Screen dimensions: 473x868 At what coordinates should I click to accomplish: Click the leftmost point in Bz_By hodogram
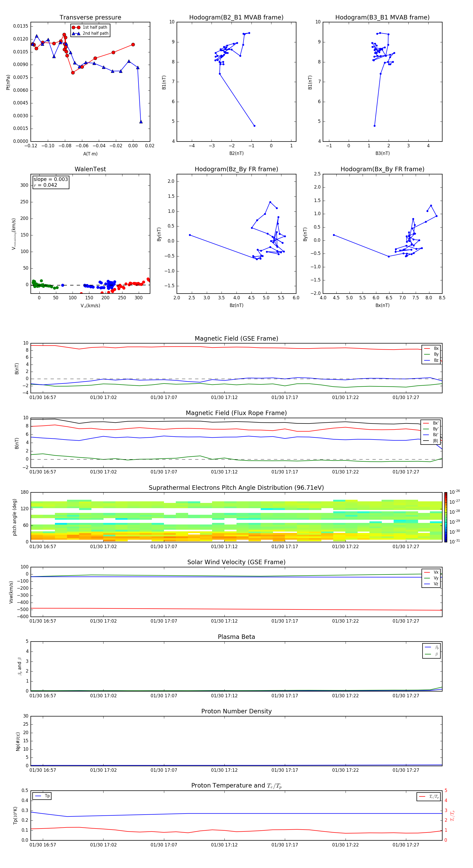coord(190,235)
